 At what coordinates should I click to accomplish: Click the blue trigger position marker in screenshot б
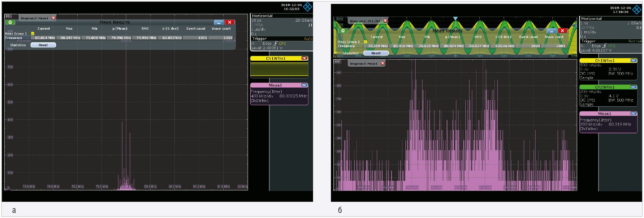point(455,19)
